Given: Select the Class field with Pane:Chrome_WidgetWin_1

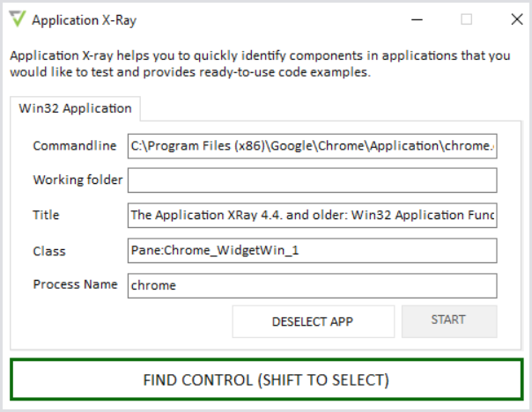Looking at the screenshot, I should pyautogui.click(x=312, y=250).
